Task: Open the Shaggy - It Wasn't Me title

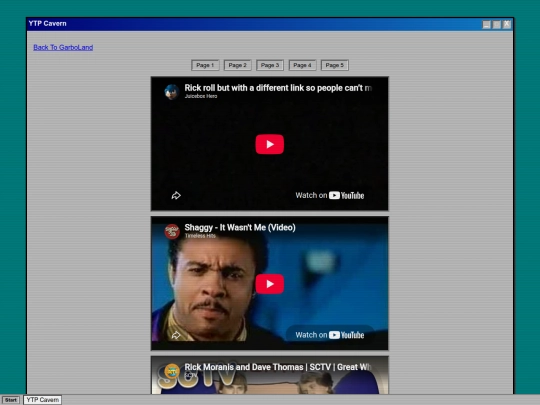Action: click(240, 227)
